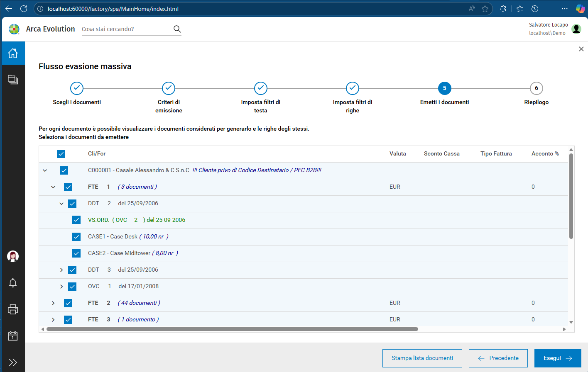Image resolution: width=588 pixels, height=372 pixels.
Task: Open the documents list icon in the sidebar
Action: [13, 80]
